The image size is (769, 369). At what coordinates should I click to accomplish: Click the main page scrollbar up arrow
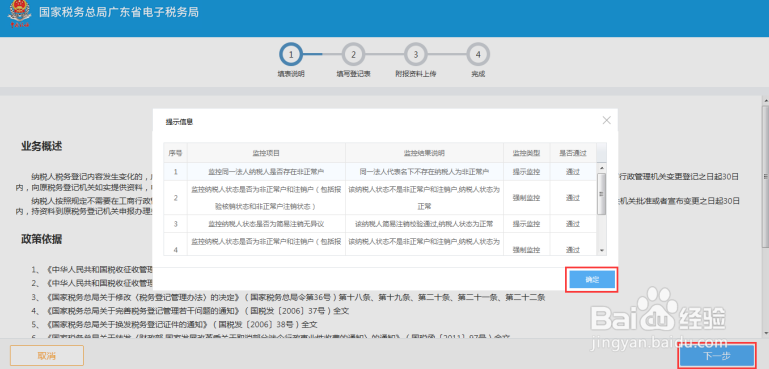tap(765, 100)
